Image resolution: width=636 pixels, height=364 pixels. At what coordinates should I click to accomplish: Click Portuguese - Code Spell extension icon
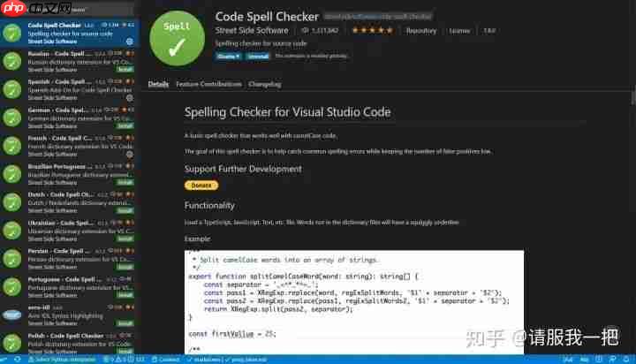click(12, 287)
